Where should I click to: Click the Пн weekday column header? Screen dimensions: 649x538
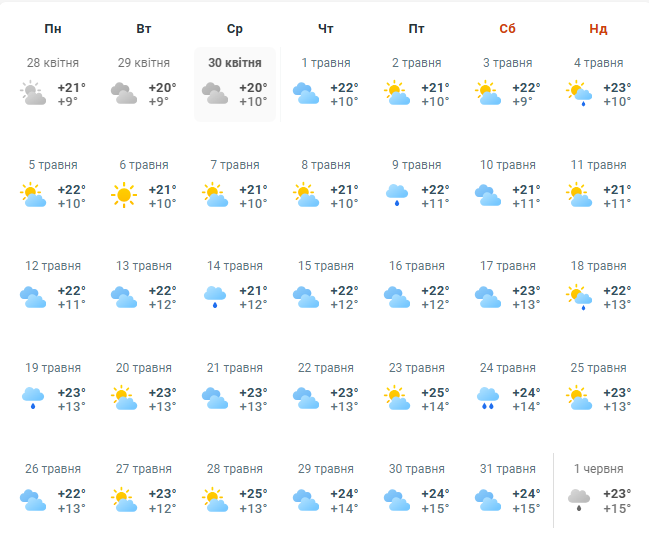coord(53,28)
